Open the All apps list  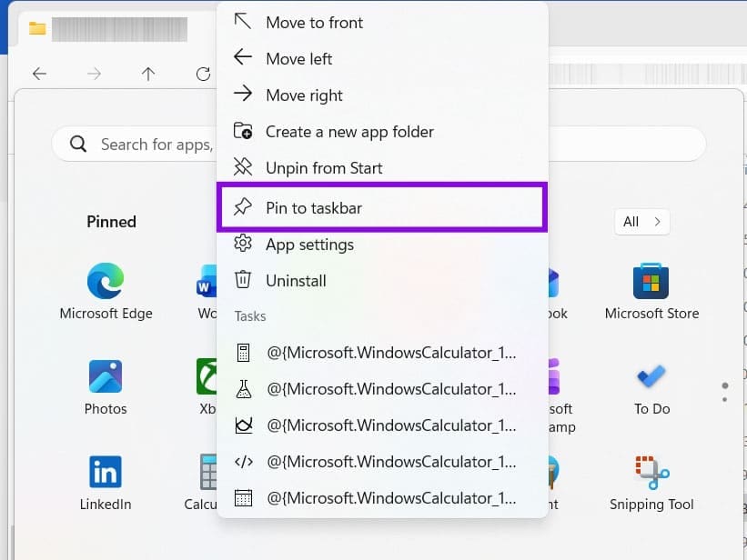(642, 222)
